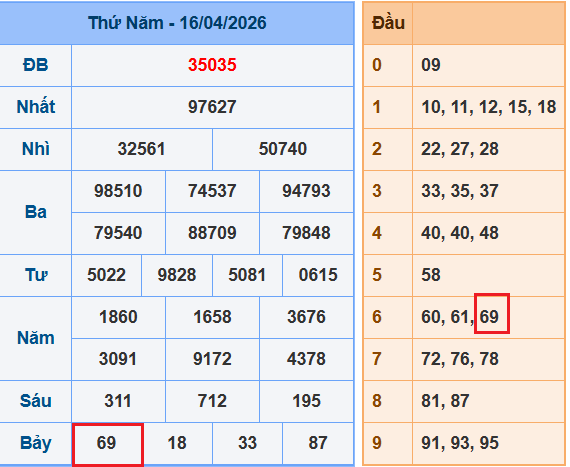Click first prize number 97627
Viewport: 570px width, 467px height.
tap(212, 107)
